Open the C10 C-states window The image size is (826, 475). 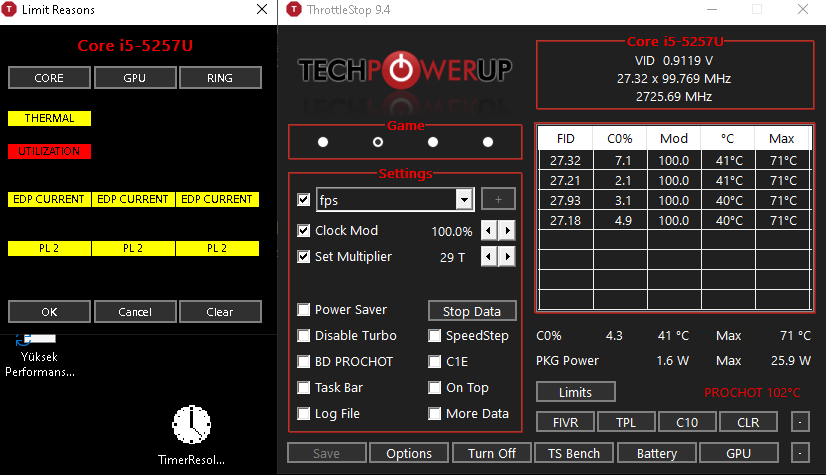687,422
